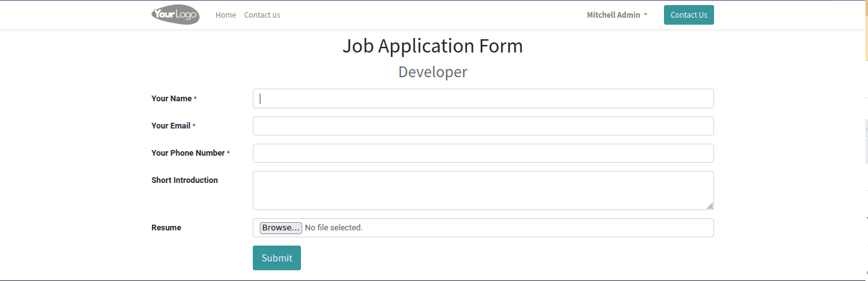Click the Short Introduction textarea resize handle
This screenshot has height=281, width=868.
pos(710,206)
